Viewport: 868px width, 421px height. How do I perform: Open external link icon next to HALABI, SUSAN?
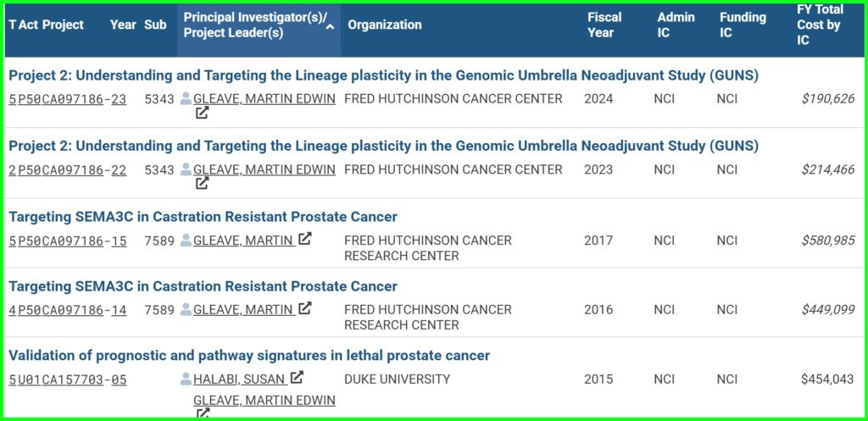pos(298,377)
